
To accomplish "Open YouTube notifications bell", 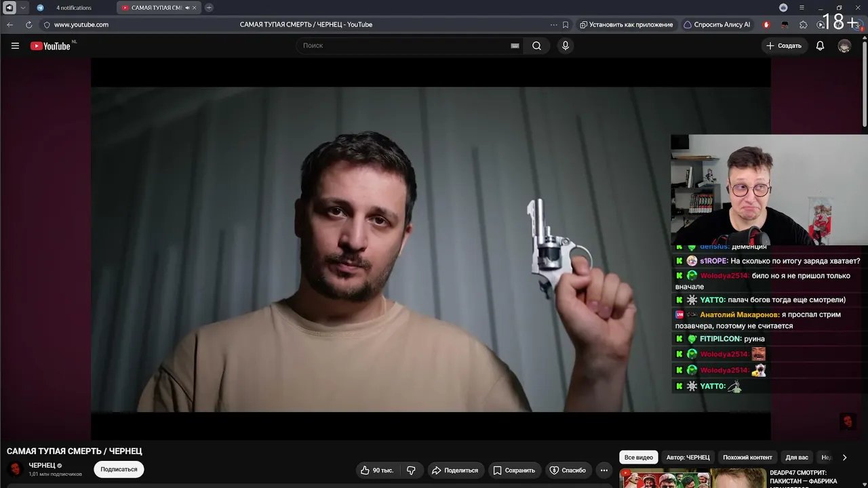I will pos(820,46).
